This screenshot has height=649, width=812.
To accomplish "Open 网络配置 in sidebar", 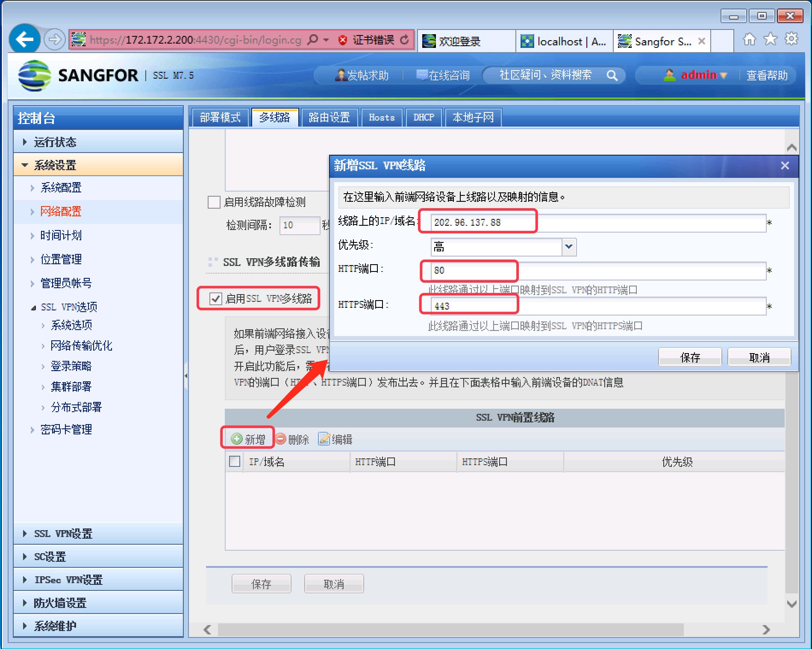I will pyautogui.click(x=61, y=212).
